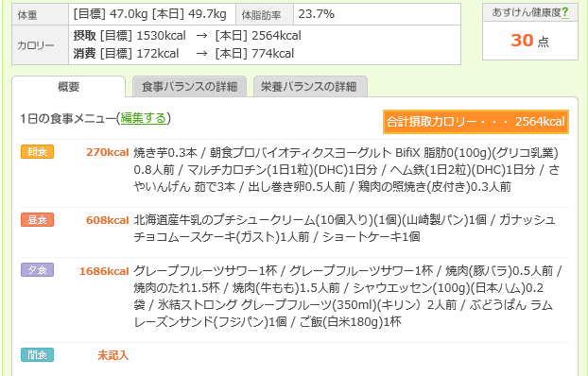The width and height of the screenshot is (588, 376).
Task: Click the 未記入 snack entry text
Action: (113, 355)
